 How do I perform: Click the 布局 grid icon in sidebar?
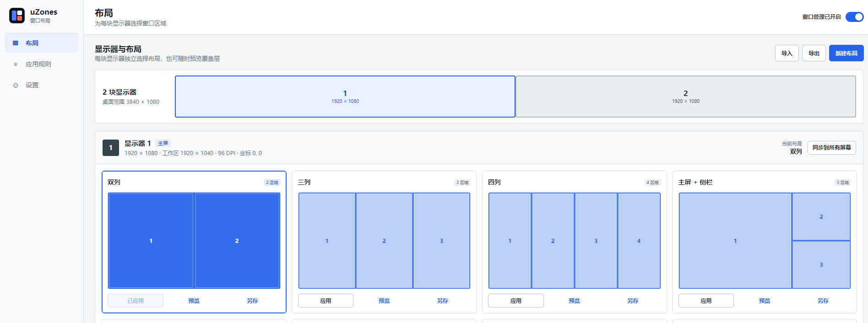coord(16,43)
